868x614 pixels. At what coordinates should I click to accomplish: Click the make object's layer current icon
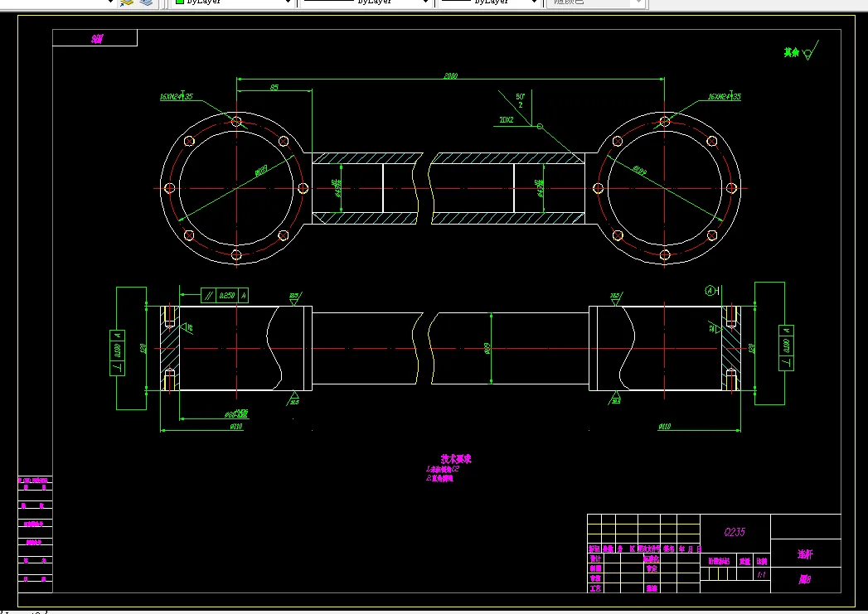coord(128,2)
